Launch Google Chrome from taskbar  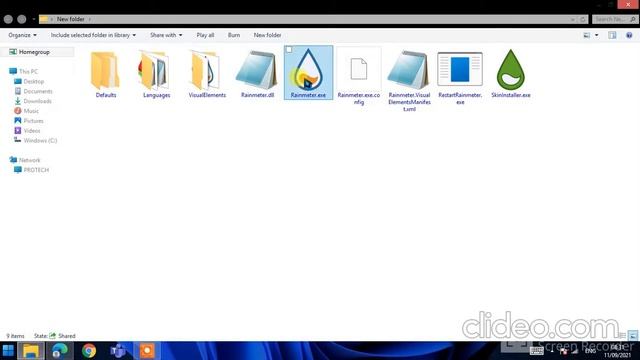[89, 351]
